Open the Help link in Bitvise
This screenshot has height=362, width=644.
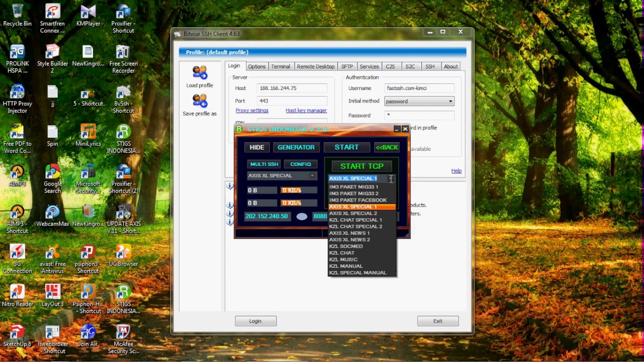pyautogui.click(x=456, y=171)
